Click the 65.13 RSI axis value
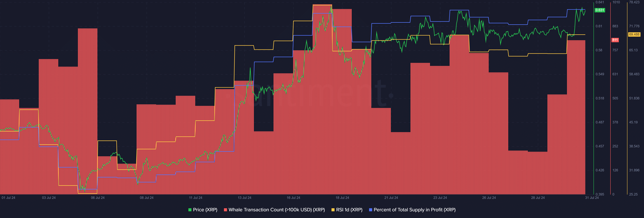 pos(633,50)
